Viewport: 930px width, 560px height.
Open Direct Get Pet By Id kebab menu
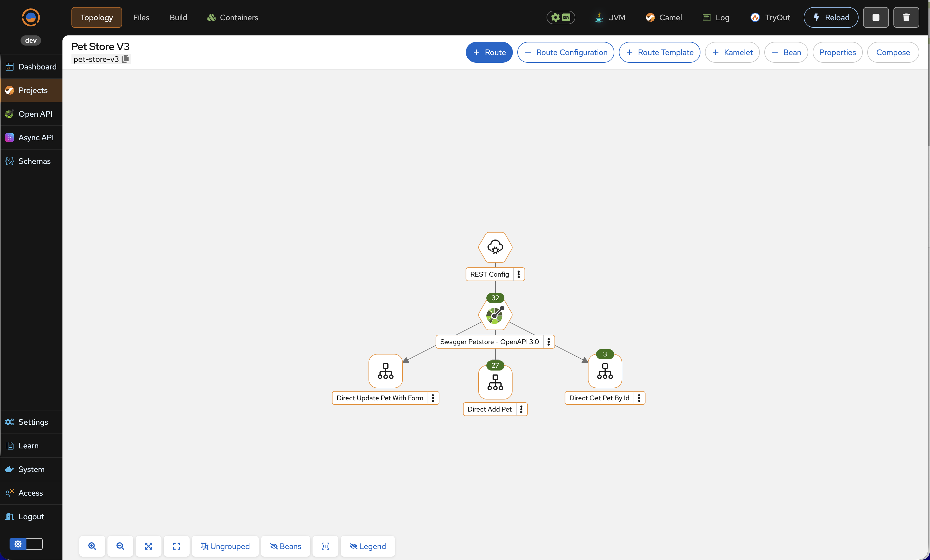pyautogui.click(x=639, y=398)
